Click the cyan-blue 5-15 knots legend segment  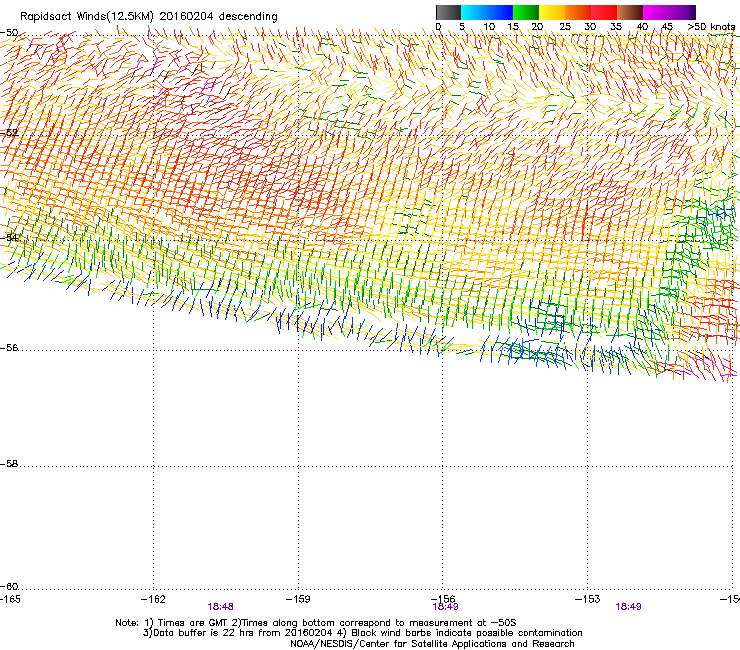[x=487, y=12]
